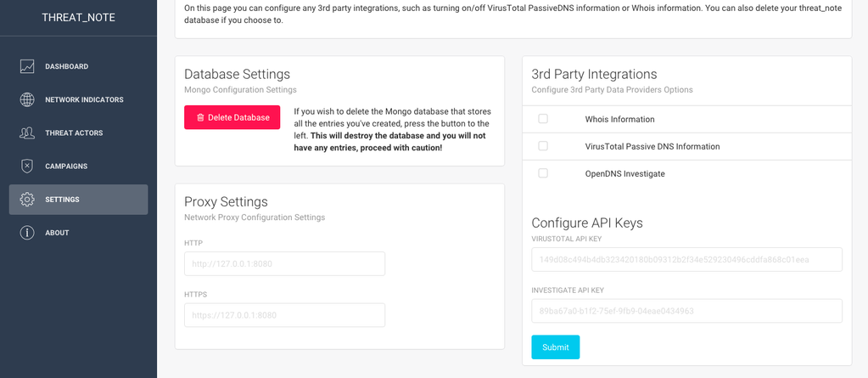Click the About info icon

tap(27, 233)
